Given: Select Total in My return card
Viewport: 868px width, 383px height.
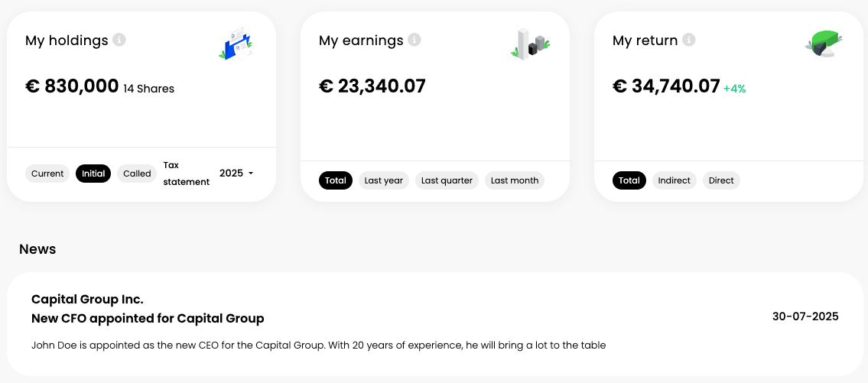Looking at the screenshot, I should click(x=629, y=180).
